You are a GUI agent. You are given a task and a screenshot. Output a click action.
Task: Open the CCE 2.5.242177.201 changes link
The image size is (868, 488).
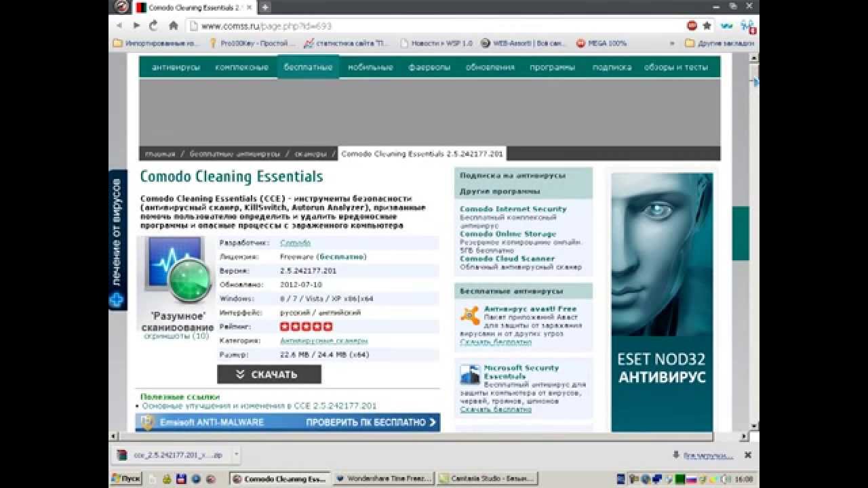coord(259,405)
